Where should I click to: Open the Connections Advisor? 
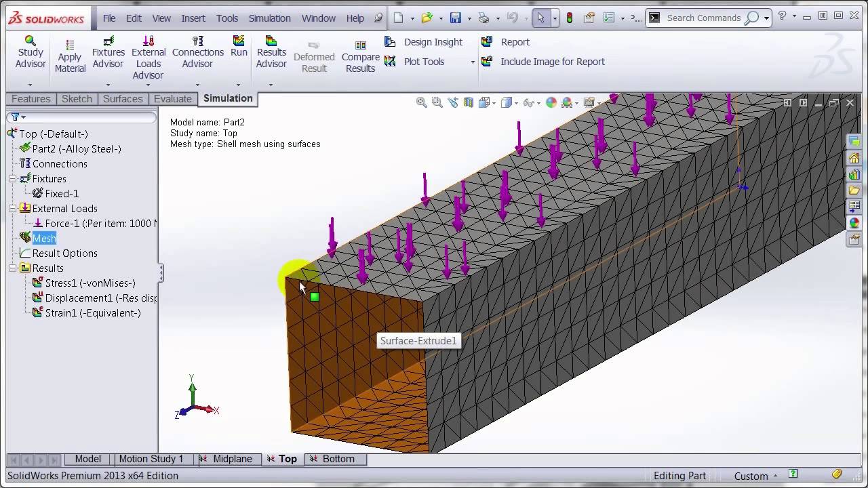(x=197, y=52)
